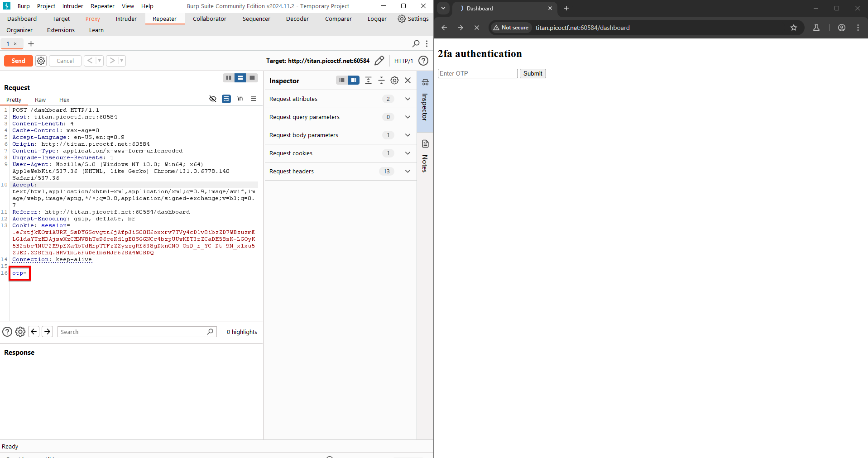
Task: Go to next search match arrow
Action: (x=48, y=332)
